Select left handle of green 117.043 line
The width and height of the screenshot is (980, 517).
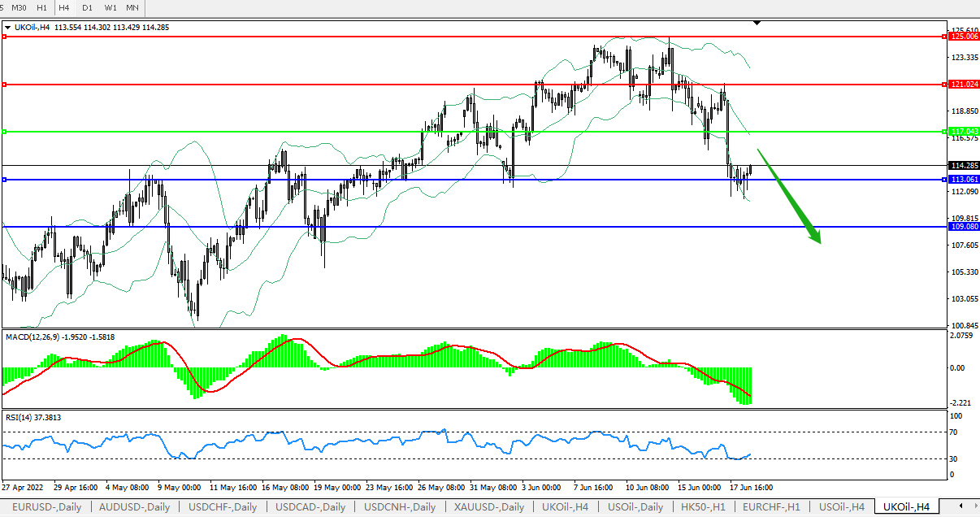5,132
